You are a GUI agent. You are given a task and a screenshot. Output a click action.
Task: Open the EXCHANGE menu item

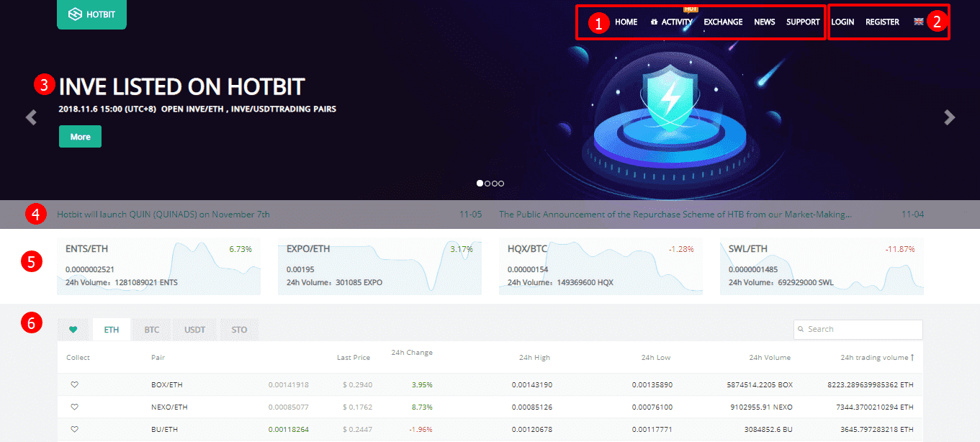723,22
